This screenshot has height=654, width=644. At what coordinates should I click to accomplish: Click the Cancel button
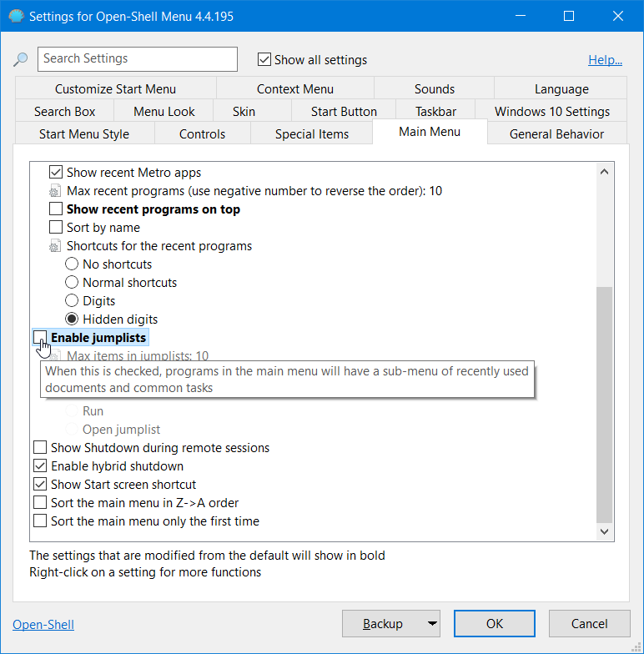[x=589, y=624]
